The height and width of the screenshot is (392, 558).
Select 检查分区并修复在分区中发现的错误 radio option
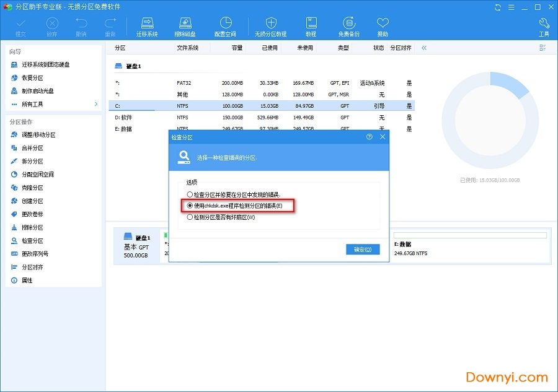coord(190,194)
